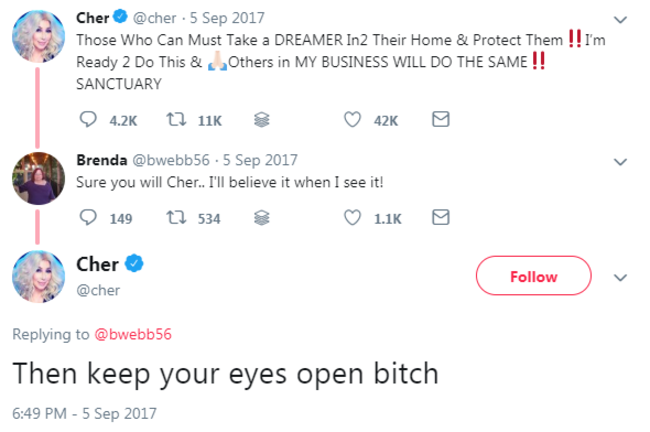Image resolution: width=650 pixels, height=432 pixels.
Task: Like Brenda's tweet with 1.1K likes
Action: coord(352,218)
